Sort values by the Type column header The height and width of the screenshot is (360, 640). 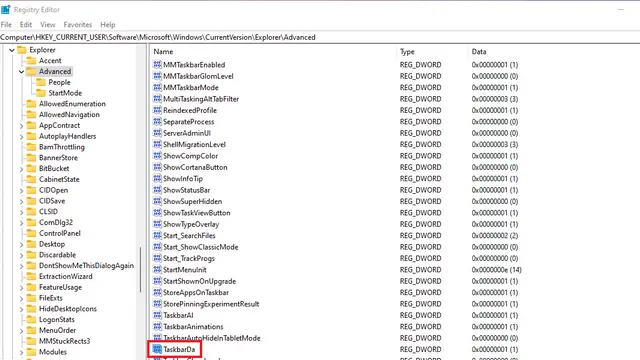point(432,51)
